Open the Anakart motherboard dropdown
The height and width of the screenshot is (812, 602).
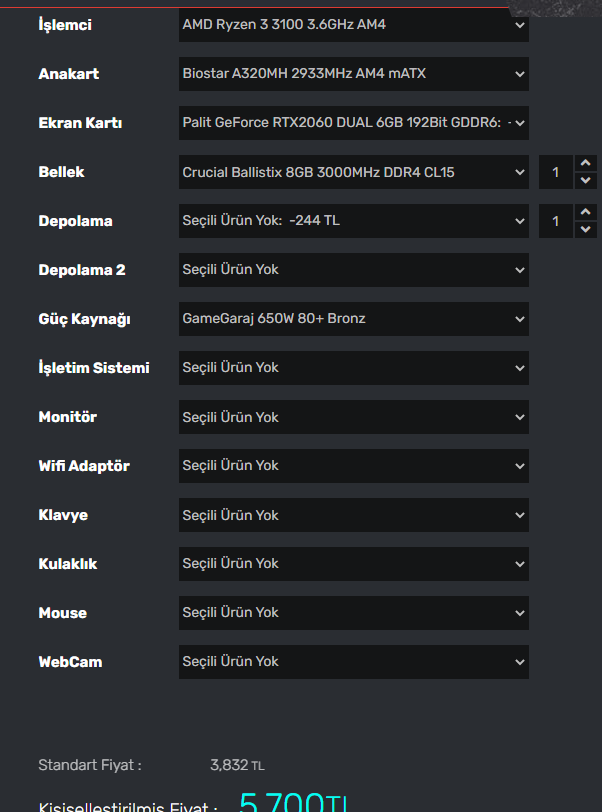tap(353, 74)
